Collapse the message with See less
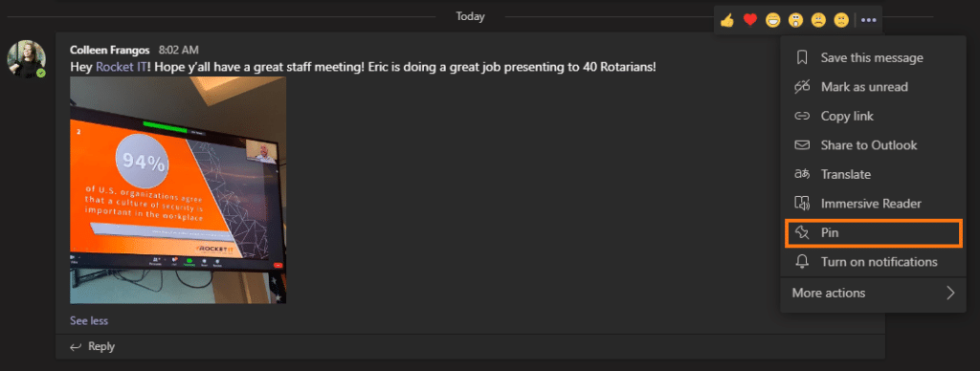This screenshot has height=371, width=980. (x=89, y=321)
